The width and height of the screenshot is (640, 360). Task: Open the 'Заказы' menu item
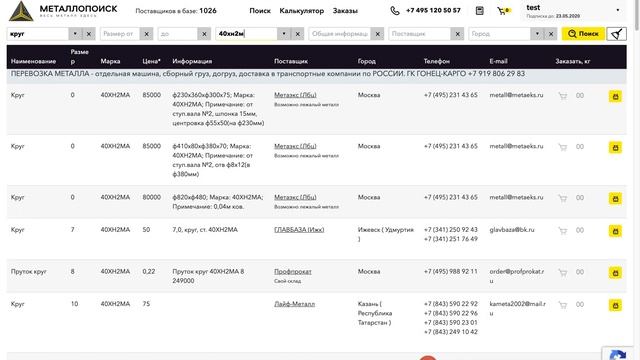click(345, 11)
